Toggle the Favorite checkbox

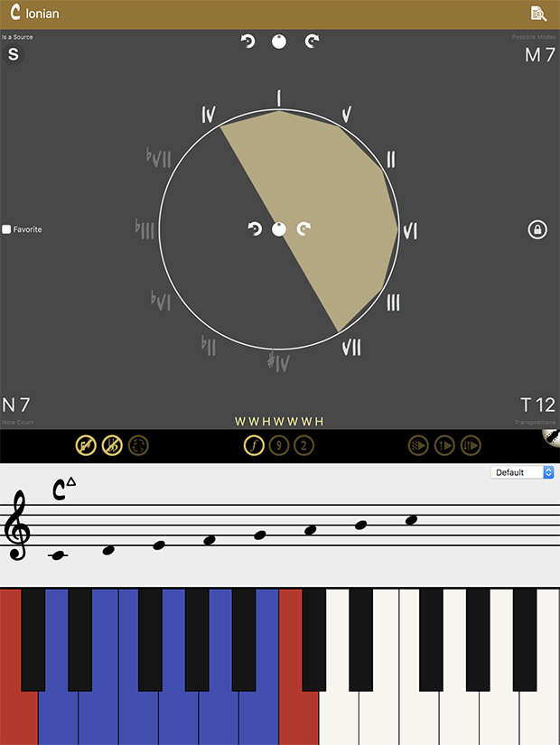pyautogui.click(x=6, y=229)
